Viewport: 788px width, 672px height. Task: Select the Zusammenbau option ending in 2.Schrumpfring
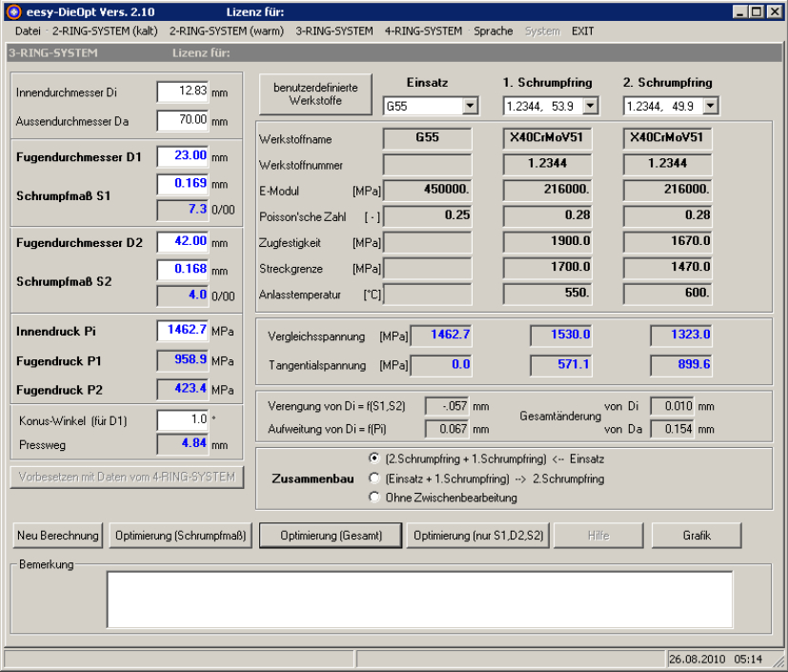(374, 479)
